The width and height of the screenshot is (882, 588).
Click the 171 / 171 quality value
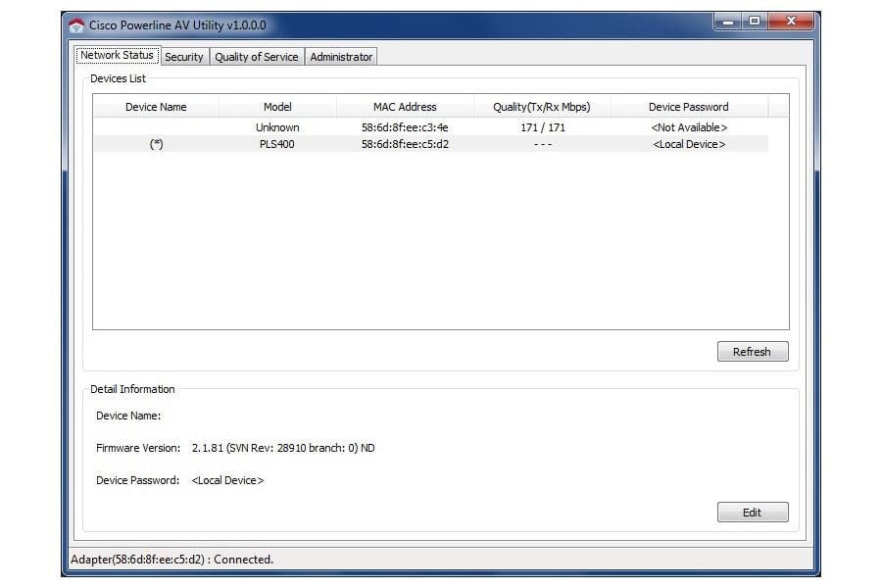tap(543, 127)
